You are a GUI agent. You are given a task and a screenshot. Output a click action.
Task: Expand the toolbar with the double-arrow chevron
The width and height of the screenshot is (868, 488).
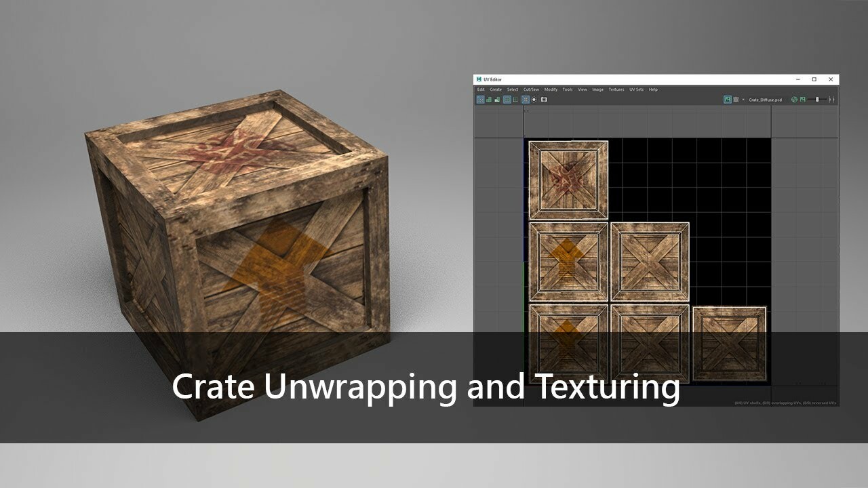pyautogui.click(x=831, y=100)
